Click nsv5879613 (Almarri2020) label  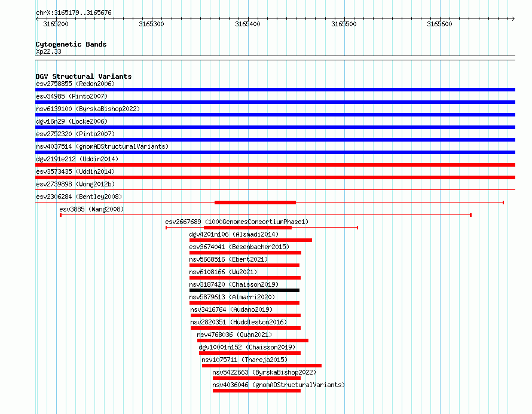(232, 297)
